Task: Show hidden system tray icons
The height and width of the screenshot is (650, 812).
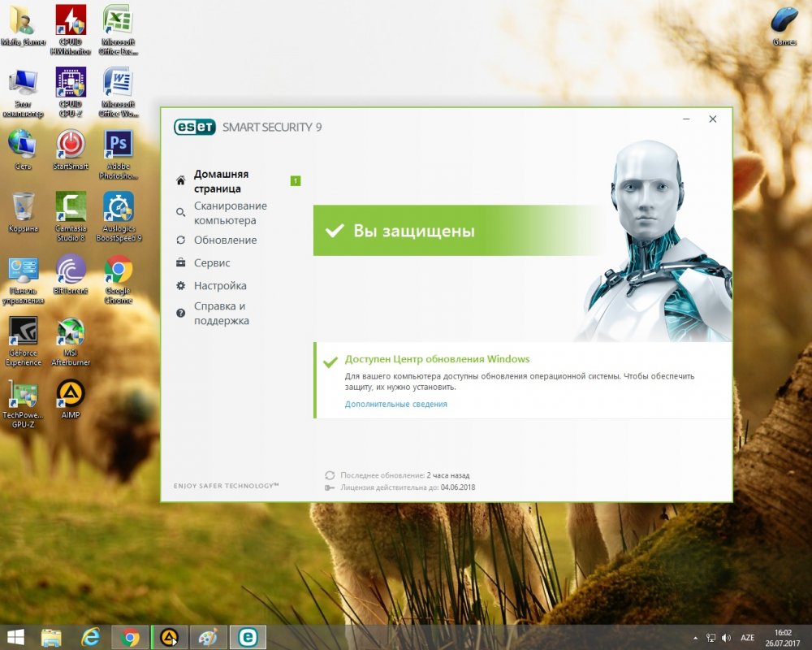Action: (694, 638)
